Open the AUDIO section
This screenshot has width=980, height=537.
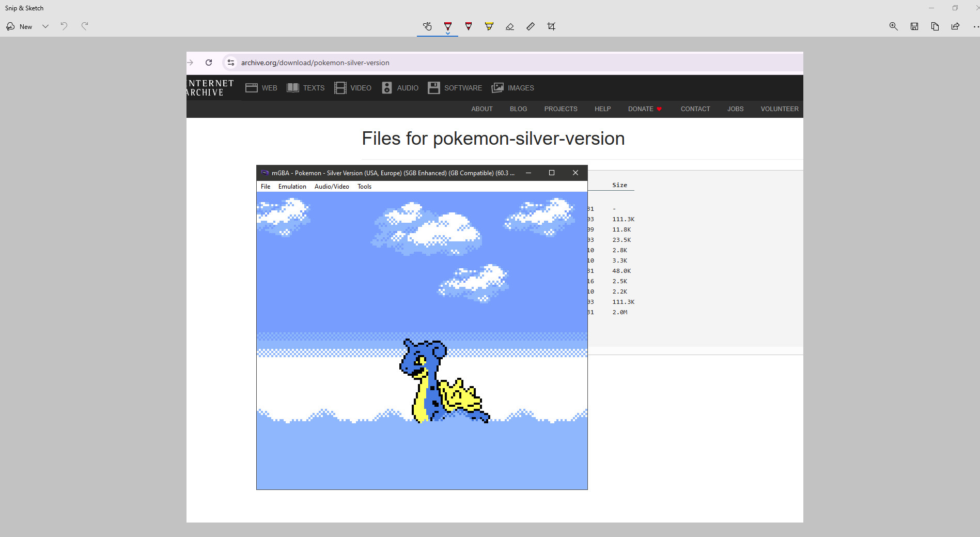(x=400, y=88)
